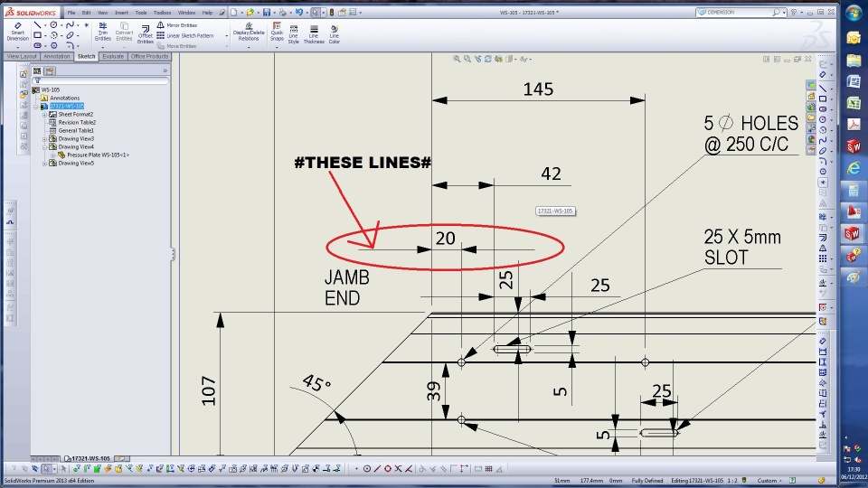Click the rebuild traffic light icon
Viewport: 868px width, 488px height.
pos(332,12)
